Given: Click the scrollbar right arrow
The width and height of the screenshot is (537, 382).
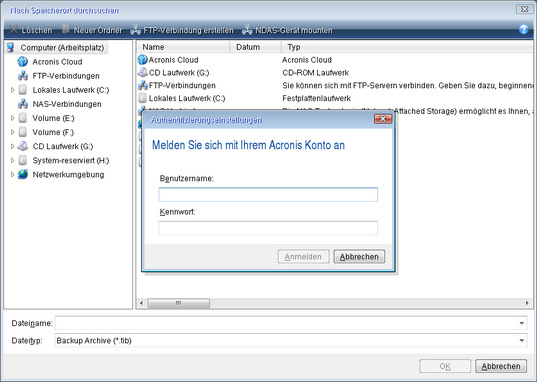Looking at the screenshot, I should click(527, 303).
